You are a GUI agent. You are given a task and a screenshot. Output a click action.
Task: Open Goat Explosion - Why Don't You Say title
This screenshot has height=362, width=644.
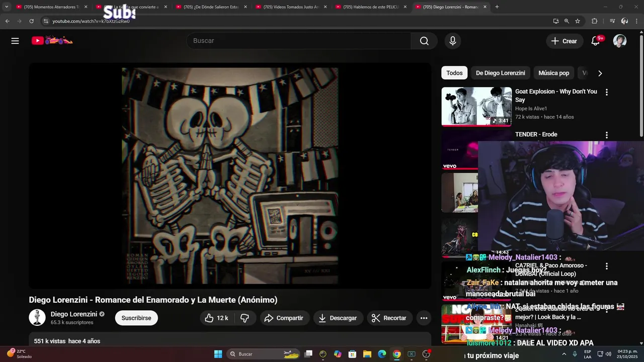point(556,96)
